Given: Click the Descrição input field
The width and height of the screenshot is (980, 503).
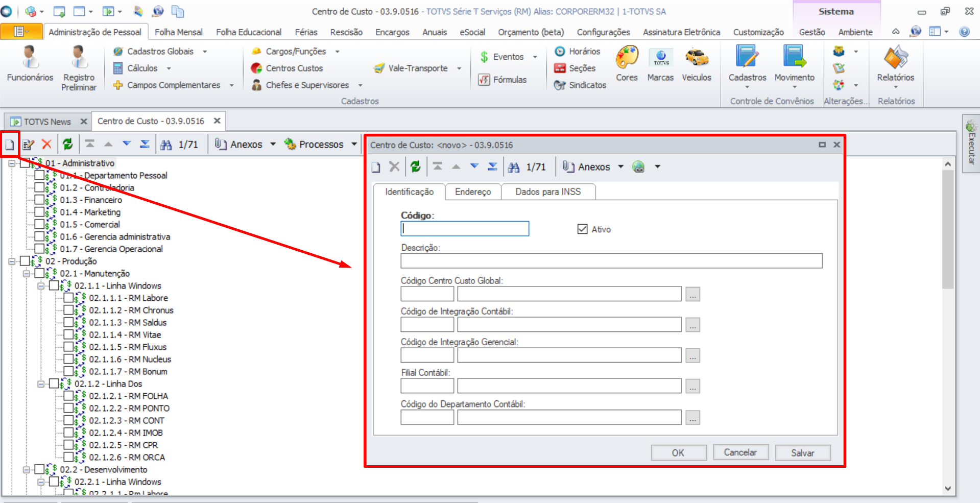Looking at the screenshot, I should coord(611,261).
